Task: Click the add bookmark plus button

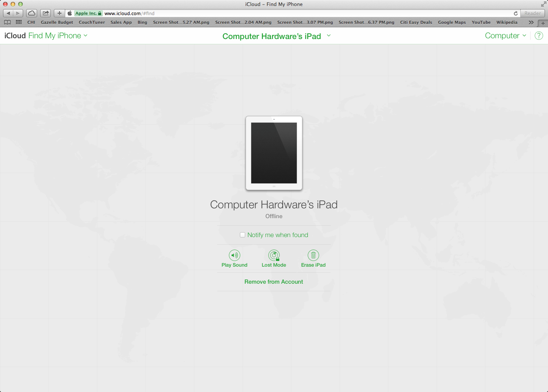Action: (59, 13)
